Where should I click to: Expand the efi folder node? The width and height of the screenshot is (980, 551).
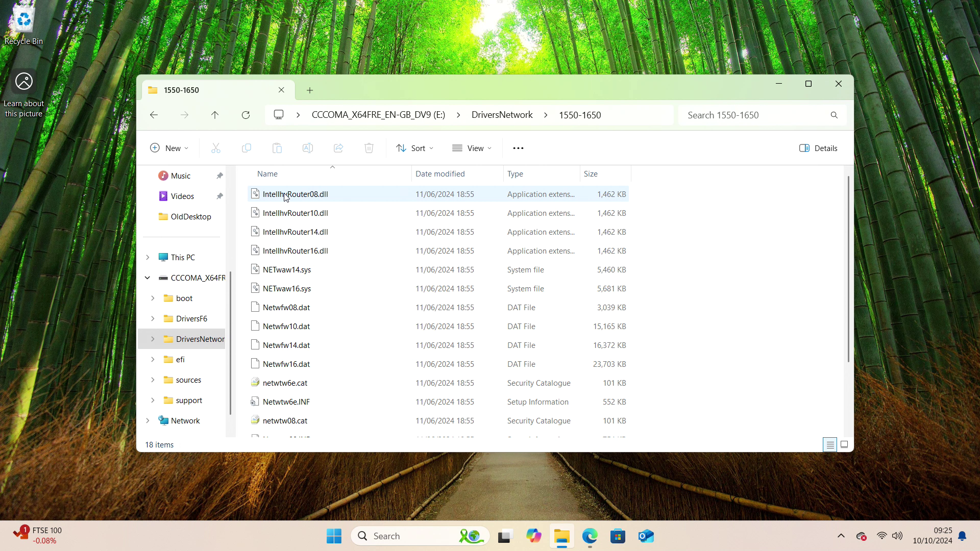[x=153, y=359]
